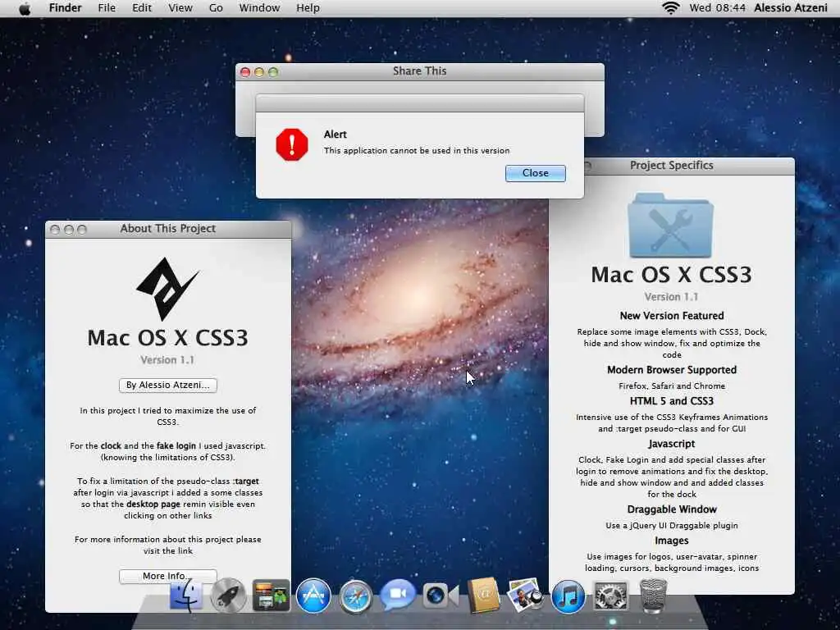
Task: Click the About This Project title bar
Action: pyautogui.click(x=168, y=229)
